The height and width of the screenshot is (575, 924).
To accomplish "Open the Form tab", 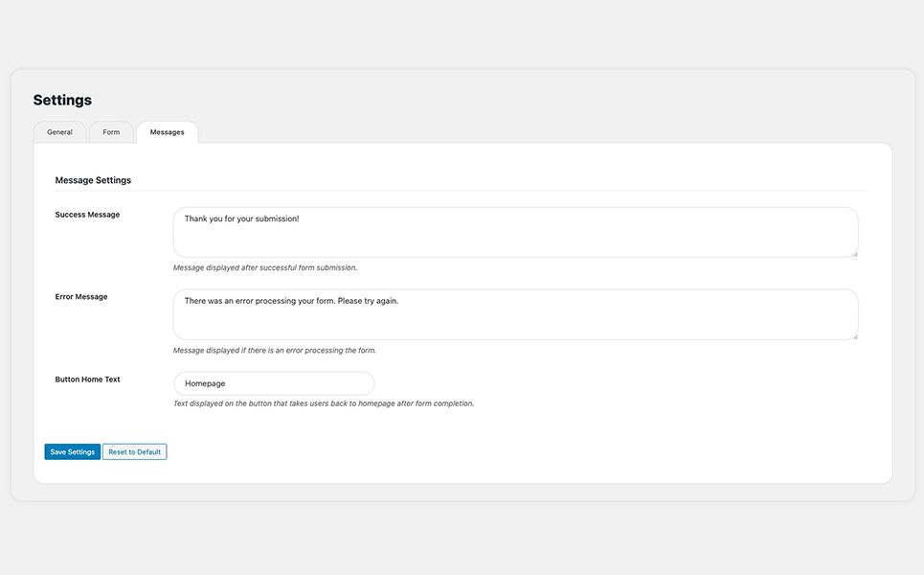I will [x=111, y=132].
